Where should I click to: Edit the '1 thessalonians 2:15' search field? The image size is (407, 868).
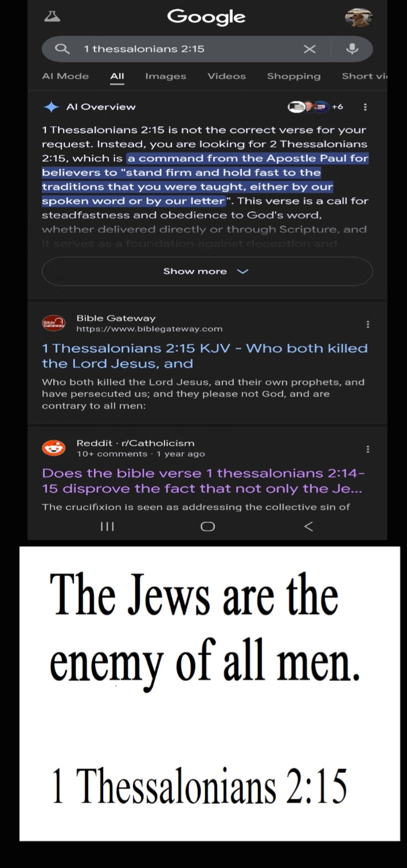pos(189,49)
